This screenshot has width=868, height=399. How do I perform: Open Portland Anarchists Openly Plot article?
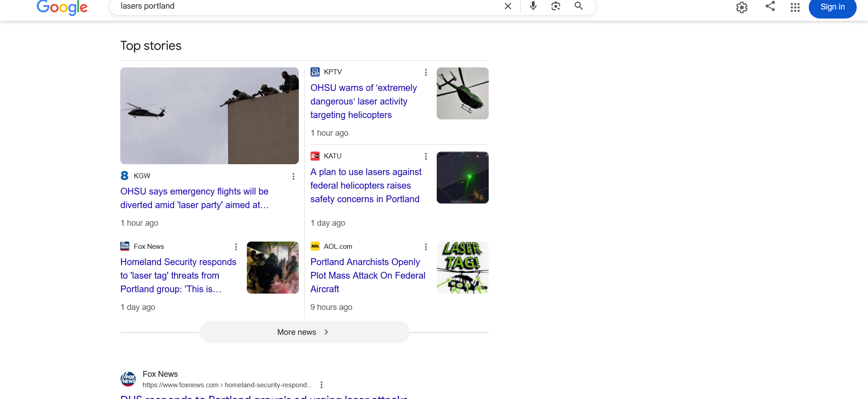coord(368,275)
